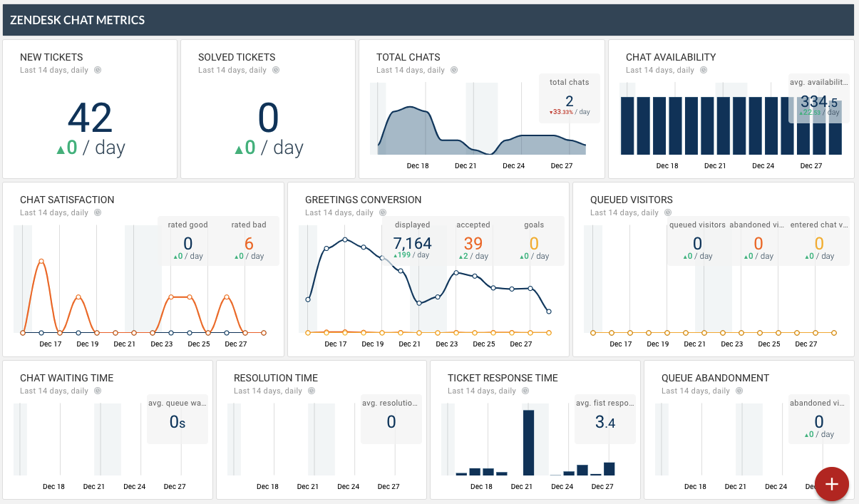
Task: Click the rated bad value 6
Action: (x=249, y=244)
